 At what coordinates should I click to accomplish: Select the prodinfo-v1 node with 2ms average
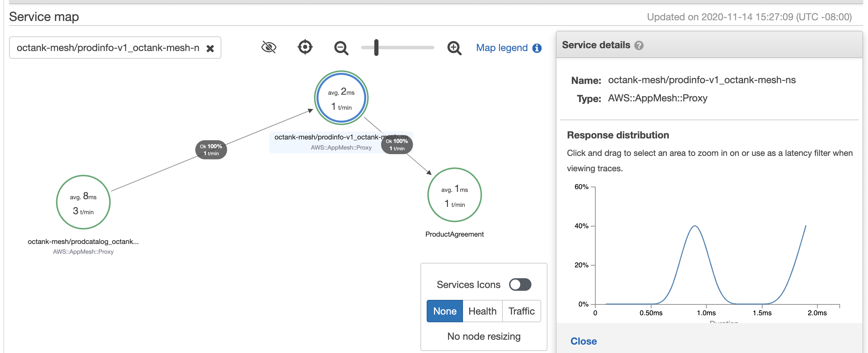coord(341,98)
